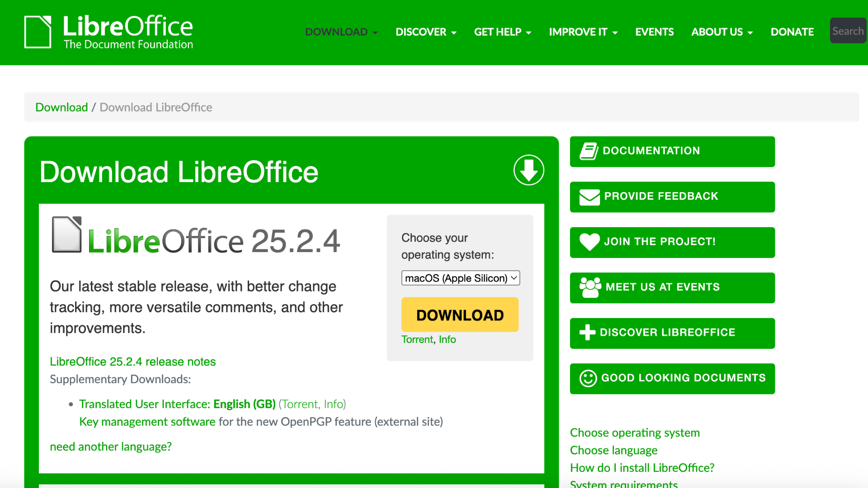This screenshot has width=868, height=488.
Task: Click the need another language link
Action: click(110, 446)
